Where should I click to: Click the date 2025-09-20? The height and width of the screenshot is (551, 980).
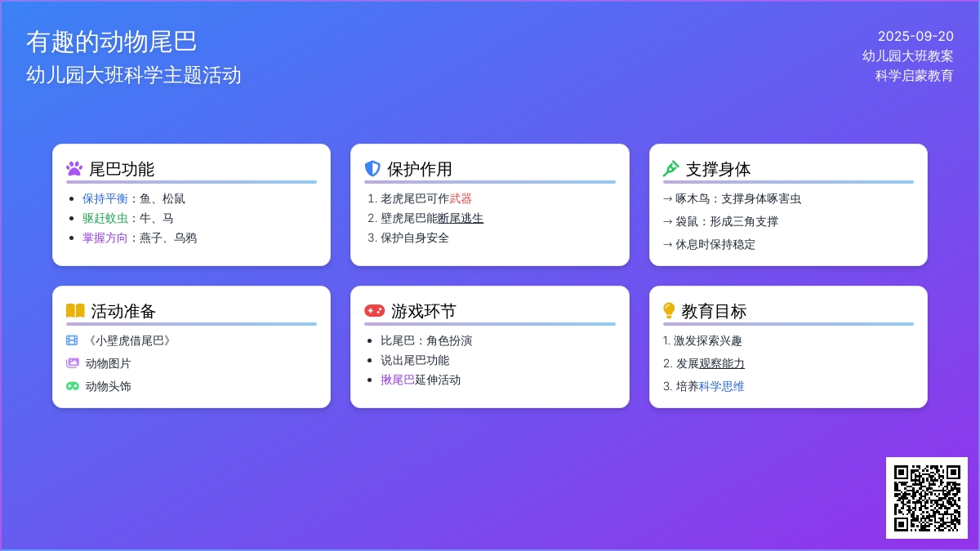pos(915,36)
